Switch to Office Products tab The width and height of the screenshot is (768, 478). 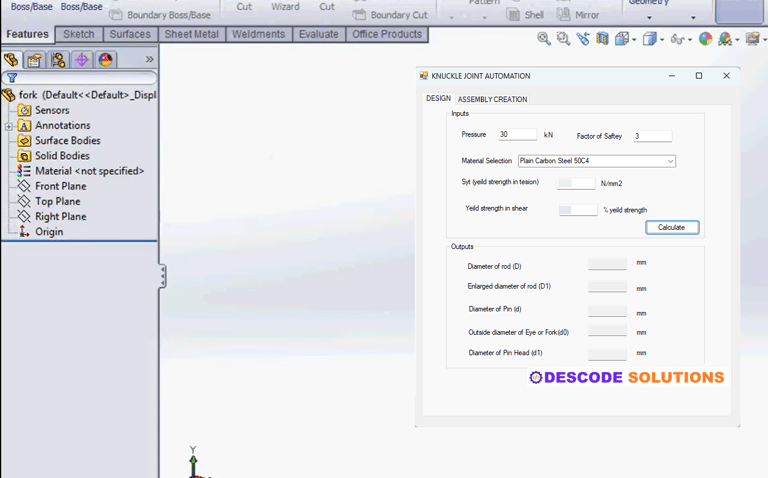pyautogui.click(x=386, y=34)
